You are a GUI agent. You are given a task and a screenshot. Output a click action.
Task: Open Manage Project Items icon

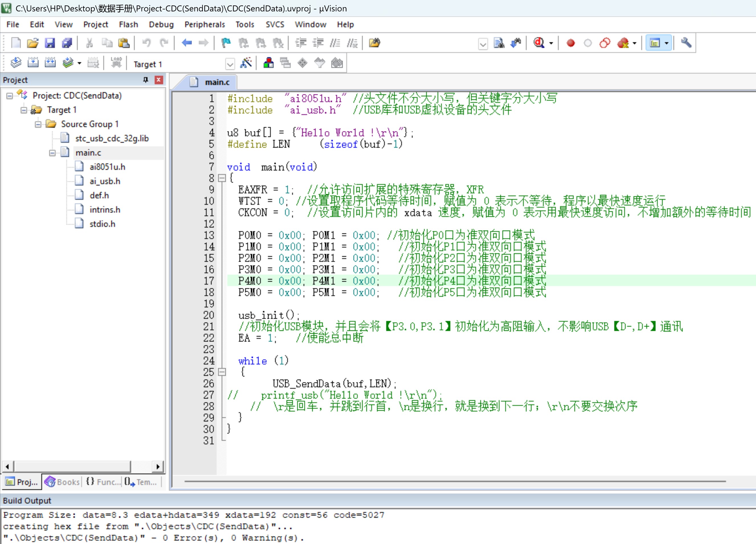pyautogui.click(x=269, y=63)
